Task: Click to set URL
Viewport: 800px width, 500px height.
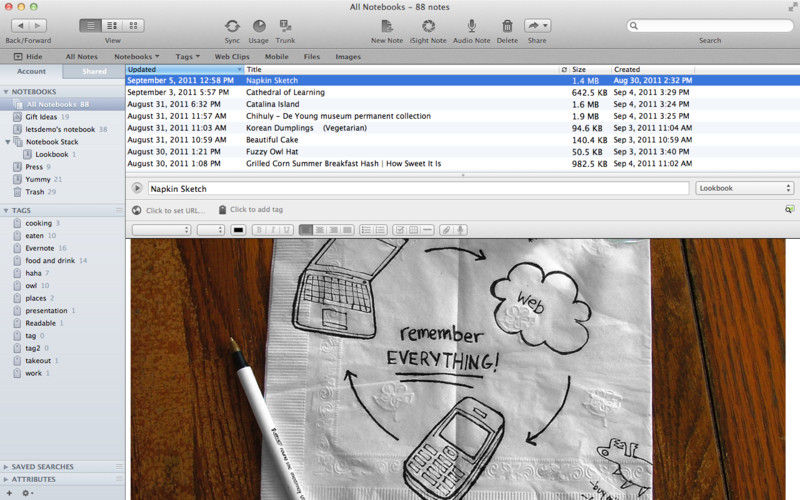Action: (175, 210)
